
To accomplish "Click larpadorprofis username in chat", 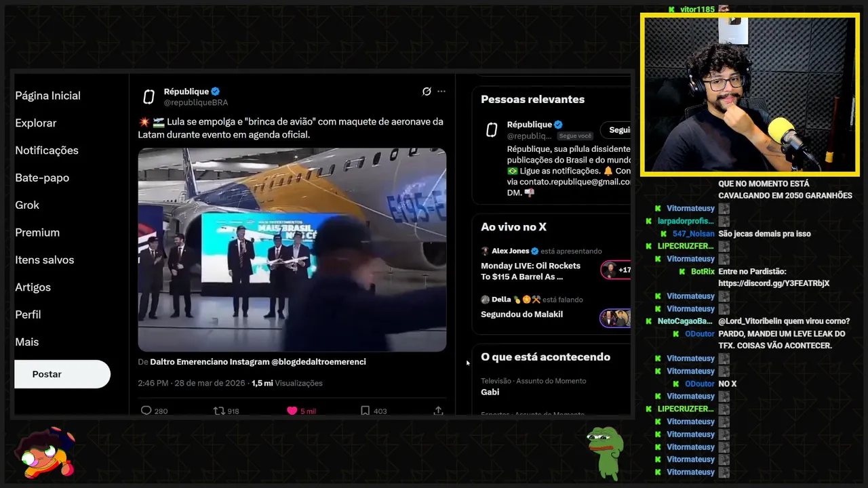I will 686,221.
